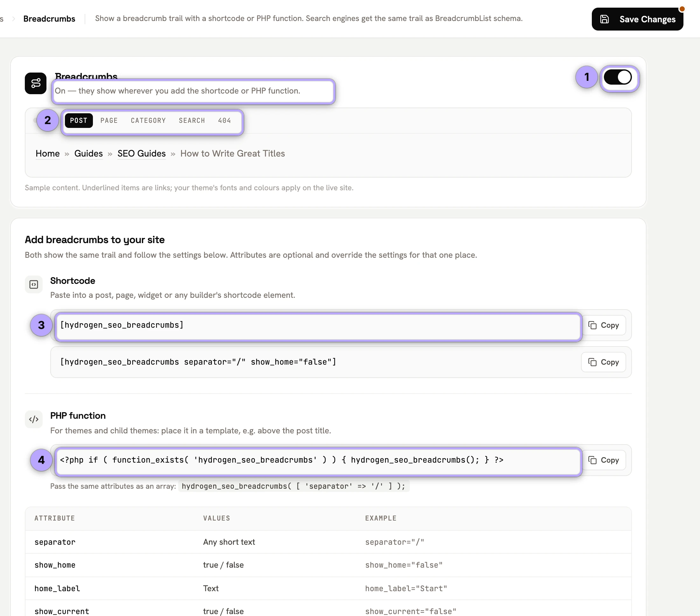The image size is (700, 616).
Task: Click the Shortcode section icon
Action: (x=33, y=284)
